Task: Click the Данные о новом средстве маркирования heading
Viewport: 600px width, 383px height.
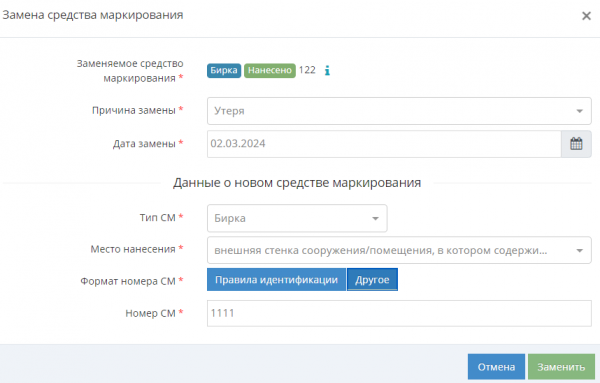Action: [297, 183]
